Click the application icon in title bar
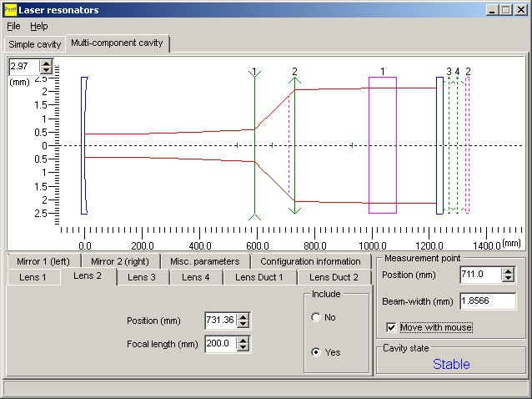Image resolution: width=532 pixels, height=399 pixels. pyautogui.click(x=10, y=10)
